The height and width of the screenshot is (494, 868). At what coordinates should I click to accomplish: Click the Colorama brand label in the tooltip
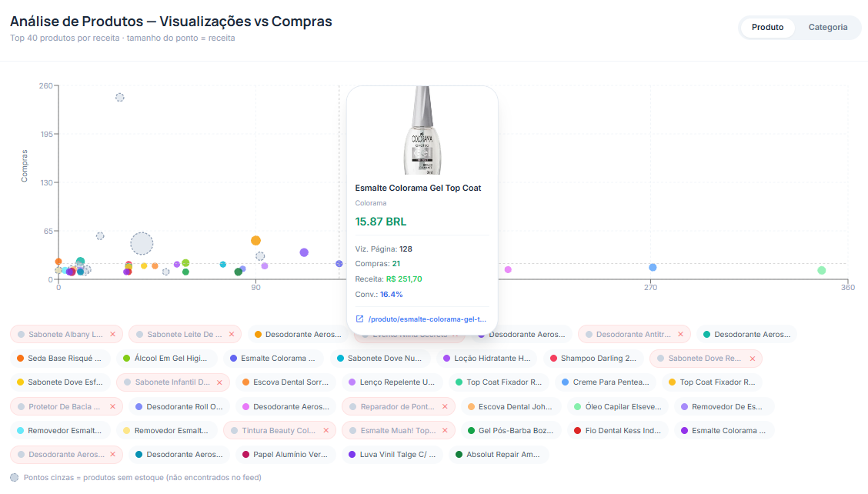(371, 203)
